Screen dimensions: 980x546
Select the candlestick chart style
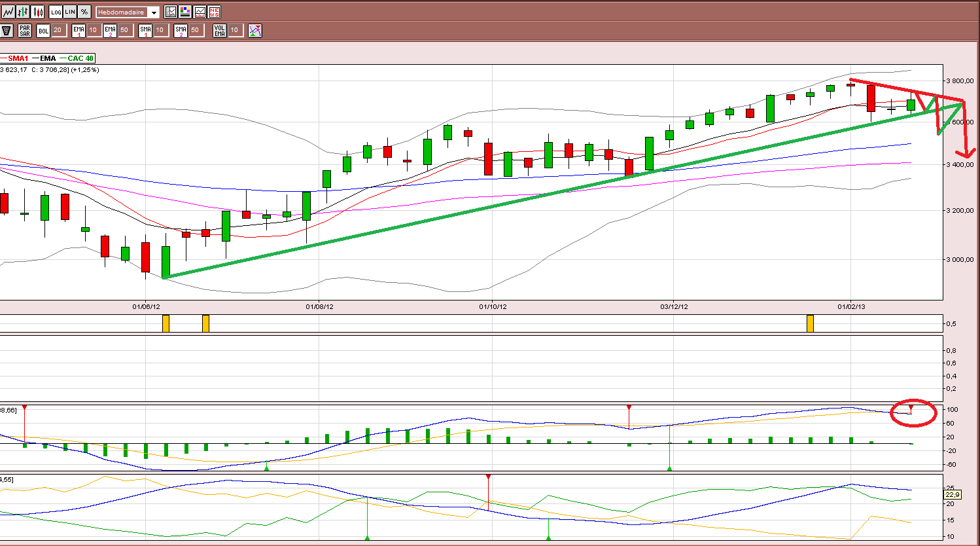tap(38, 12)
